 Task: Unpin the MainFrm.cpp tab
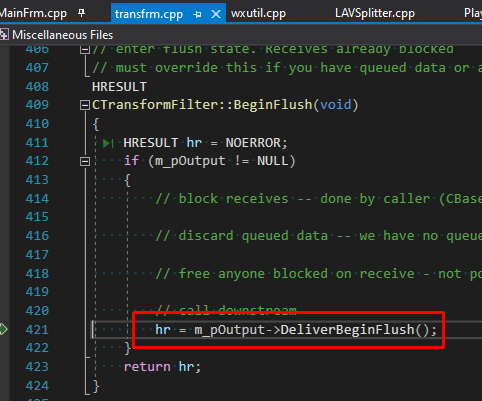click(81, 13)
